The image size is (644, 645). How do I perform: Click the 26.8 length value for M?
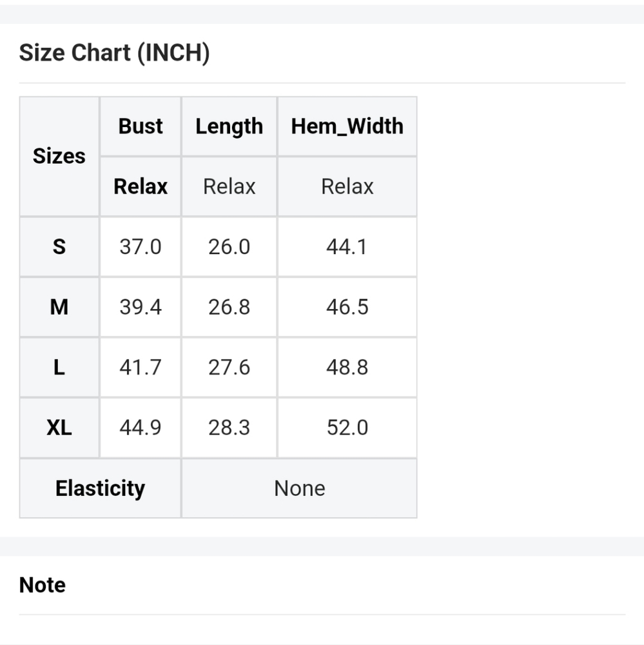click(229, 307)
